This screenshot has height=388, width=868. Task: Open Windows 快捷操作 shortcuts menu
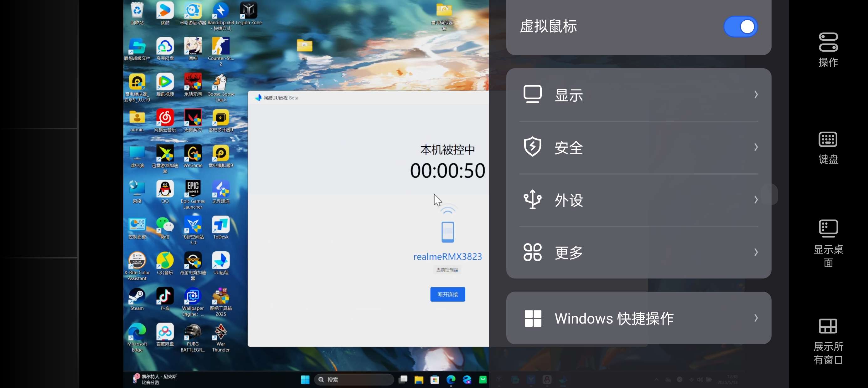click(x=638, y=318)
